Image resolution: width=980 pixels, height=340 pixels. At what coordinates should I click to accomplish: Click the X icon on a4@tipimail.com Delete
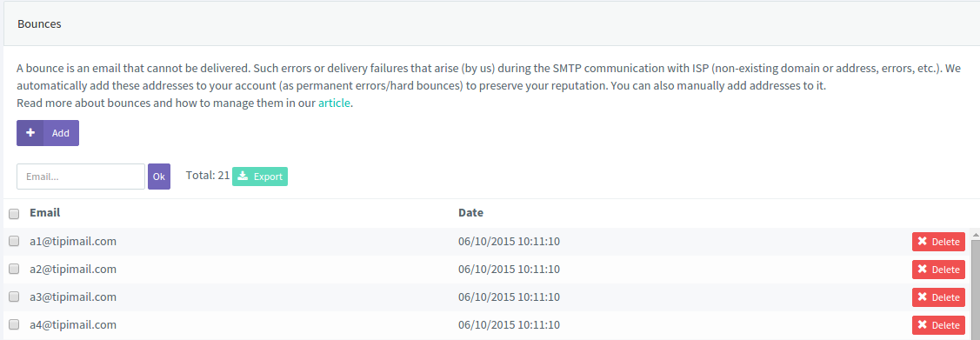[922, 324]
